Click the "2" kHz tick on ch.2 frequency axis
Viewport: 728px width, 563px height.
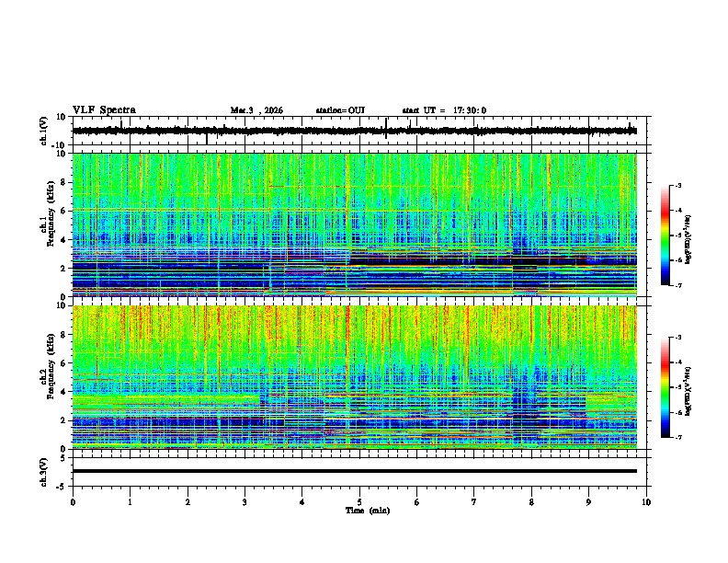(x=63, y=420)
